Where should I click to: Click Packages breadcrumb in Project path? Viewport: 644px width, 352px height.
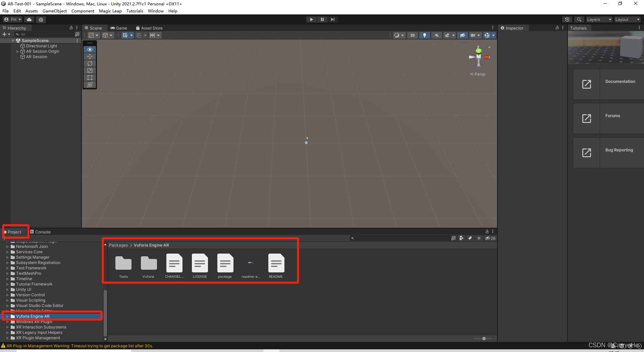pyautogui.click(x=118, y=245)
